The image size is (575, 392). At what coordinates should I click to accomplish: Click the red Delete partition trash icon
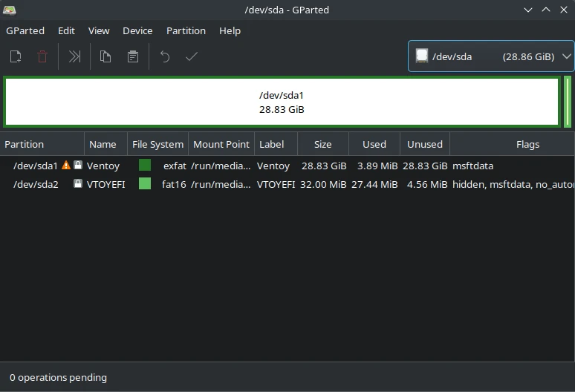tap(42, 56)
